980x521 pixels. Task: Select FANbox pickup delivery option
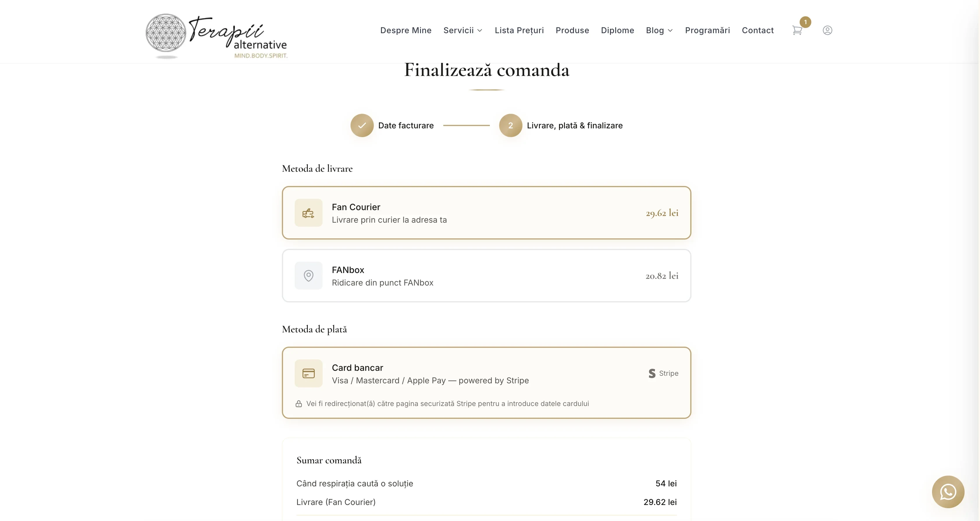pos(486,276)
